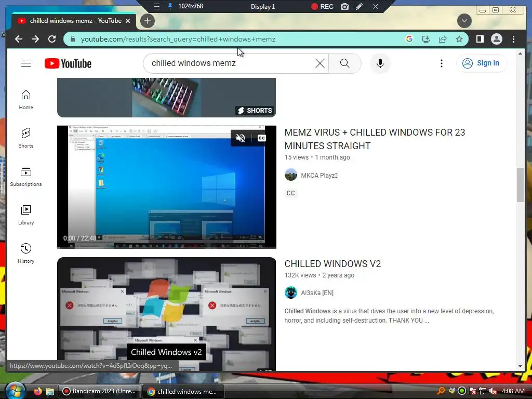Click the scrollbar up arrow

[x=520, y=54]
